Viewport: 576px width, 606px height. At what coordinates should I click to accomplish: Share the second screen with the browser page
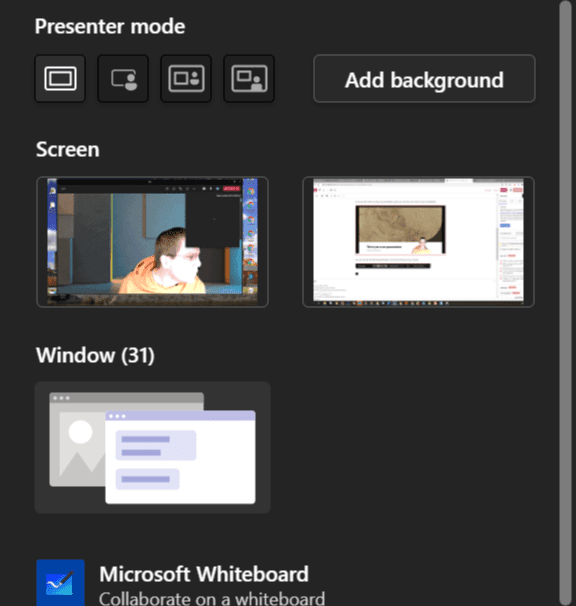pyautogui.click(x=418, y=242)
